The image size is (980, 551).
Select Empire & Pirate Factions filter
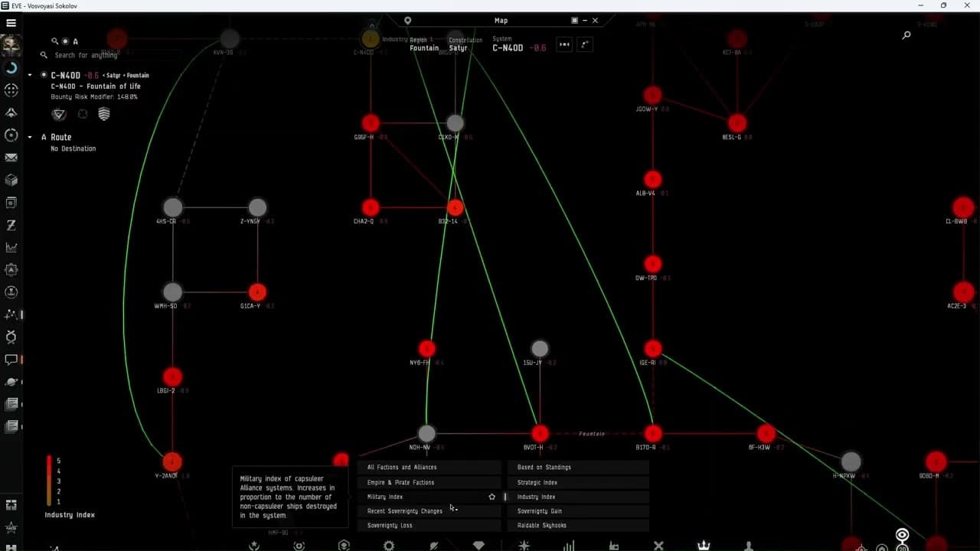click(x=430, y=482)
